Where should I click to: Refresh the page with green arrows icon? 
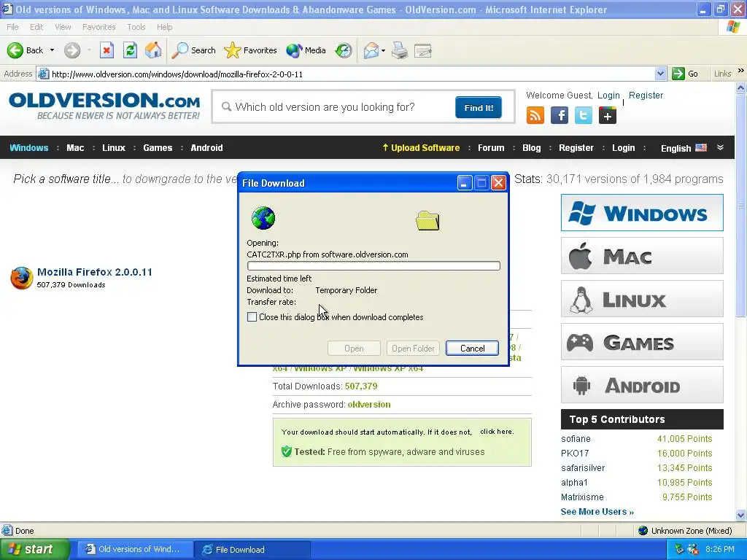point(130,50)
